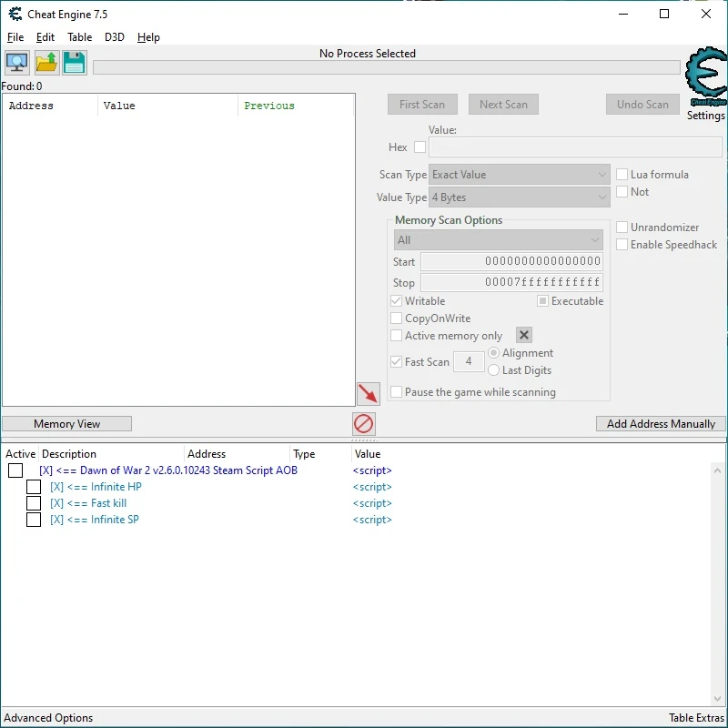Select the Last Digits radio button
This screenshot has width=728, height=728.
[494, 370]
